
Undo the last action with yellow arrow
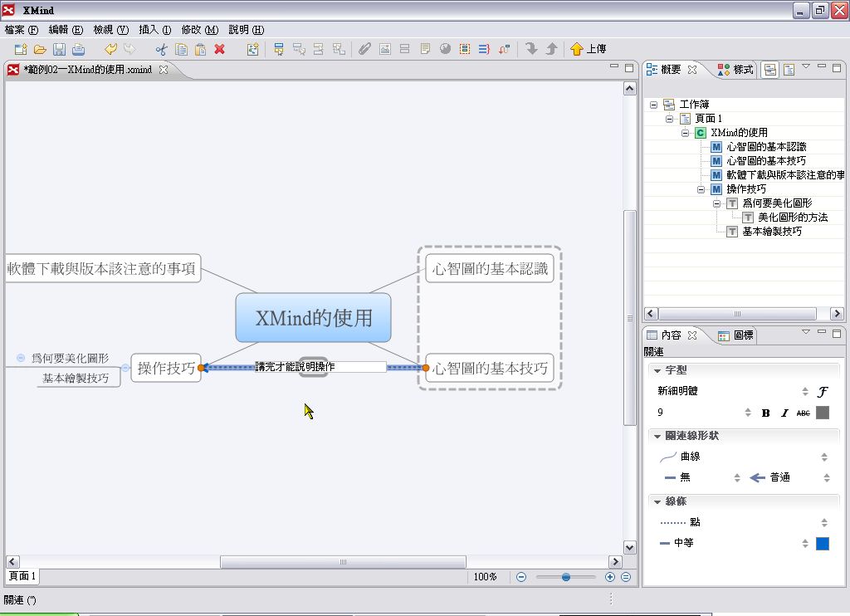click(x=110, y=49)
